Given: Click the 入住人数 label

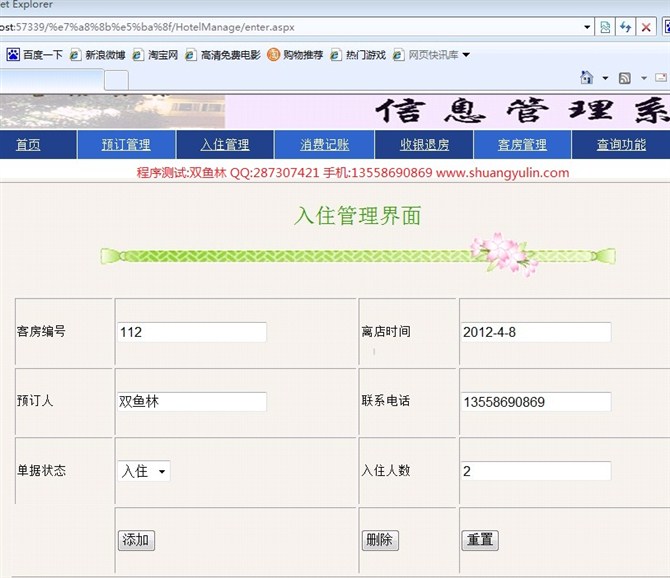Looking at the screenshot, I should point(386,470).
